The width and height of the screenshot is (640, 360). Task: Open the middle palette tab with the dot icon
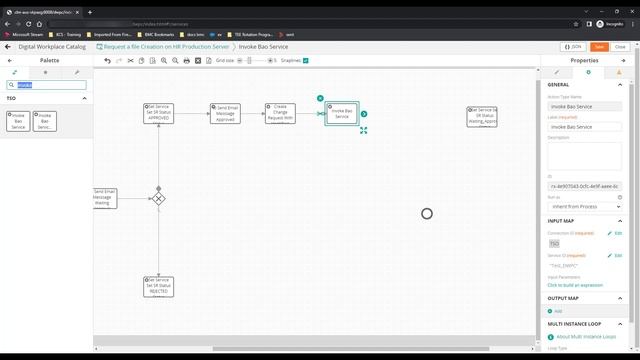(x=45, y=72)
